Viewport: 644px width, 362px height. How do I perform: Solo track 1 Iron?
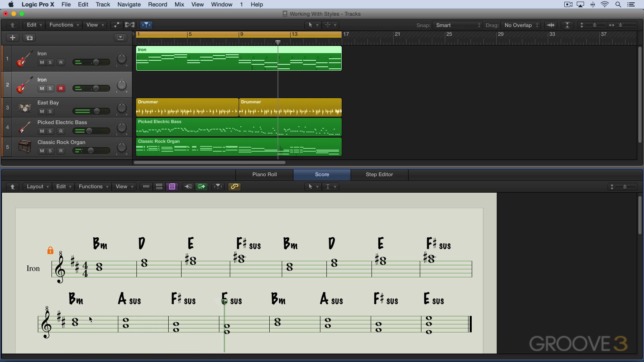pos(50,62)
